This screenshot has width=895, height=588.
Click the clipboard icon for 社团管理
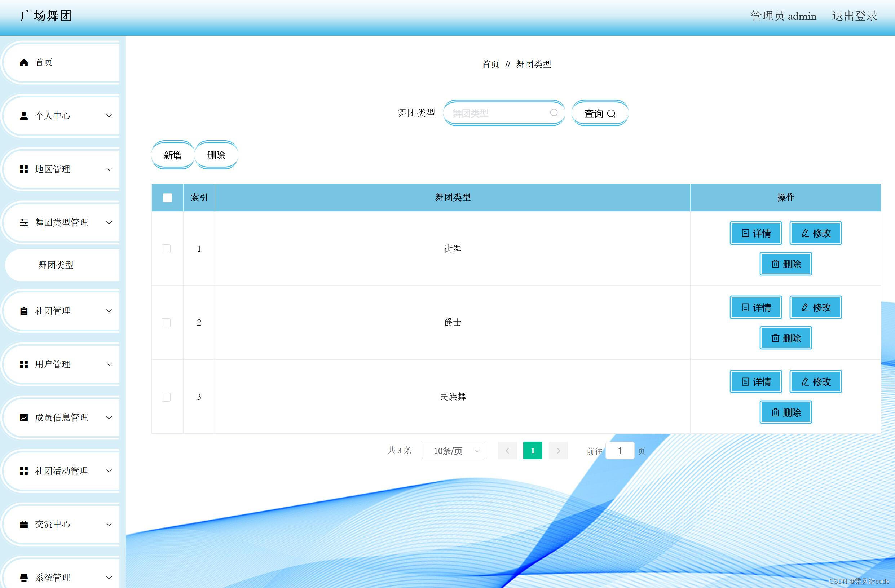point(23,311)
